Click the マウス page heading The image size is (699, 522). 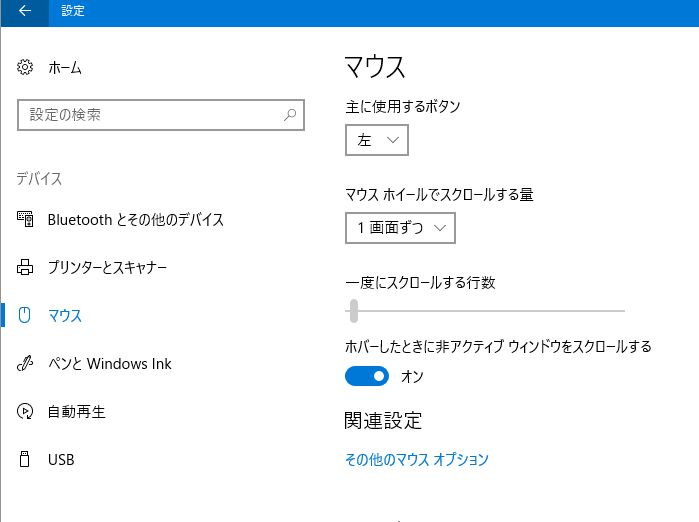(x=375, y=67)
